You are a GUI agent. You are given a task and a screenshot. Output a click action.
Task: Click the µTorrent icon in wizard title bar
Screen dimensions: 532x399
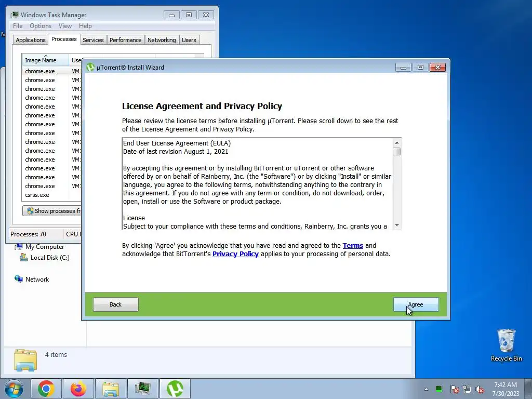tap(90, 67)
